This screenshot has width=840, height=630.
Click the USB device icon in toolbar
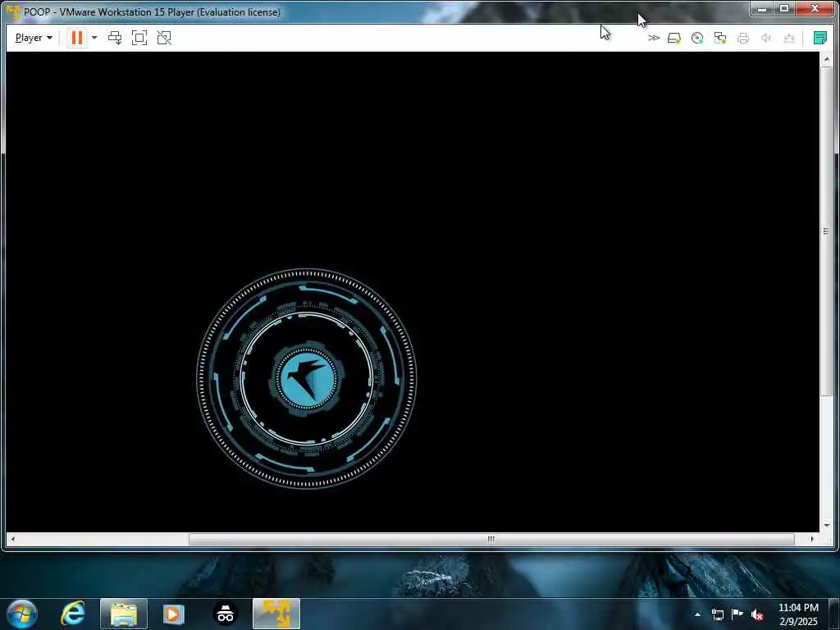(x=788, y=38)
